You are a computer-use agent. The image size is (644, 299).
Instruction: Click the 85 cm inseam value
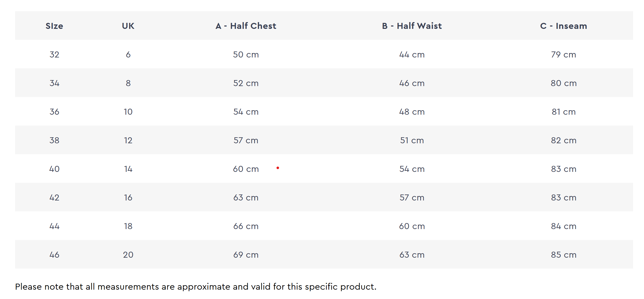point(564,255)
